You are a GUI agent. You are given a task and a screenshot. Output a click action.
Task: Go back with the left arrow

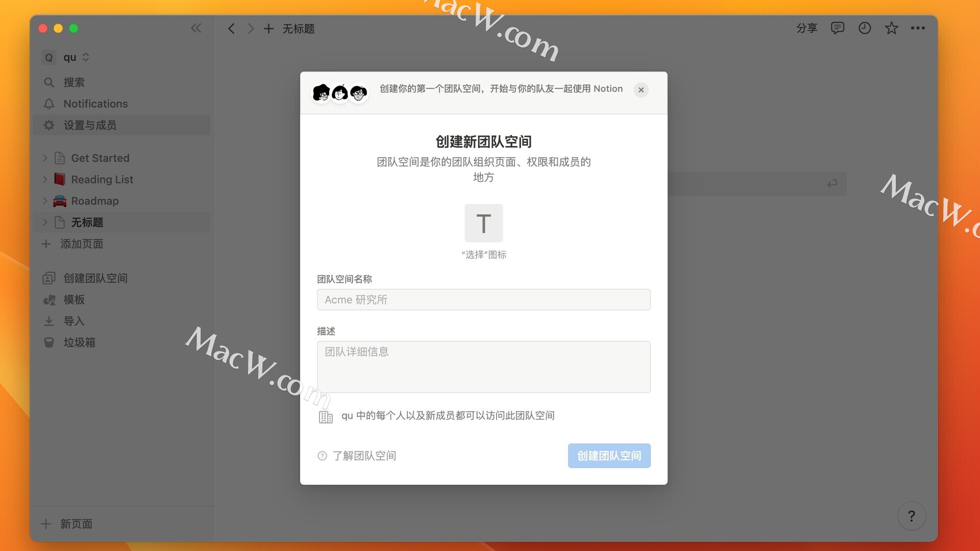coord(231,28)
